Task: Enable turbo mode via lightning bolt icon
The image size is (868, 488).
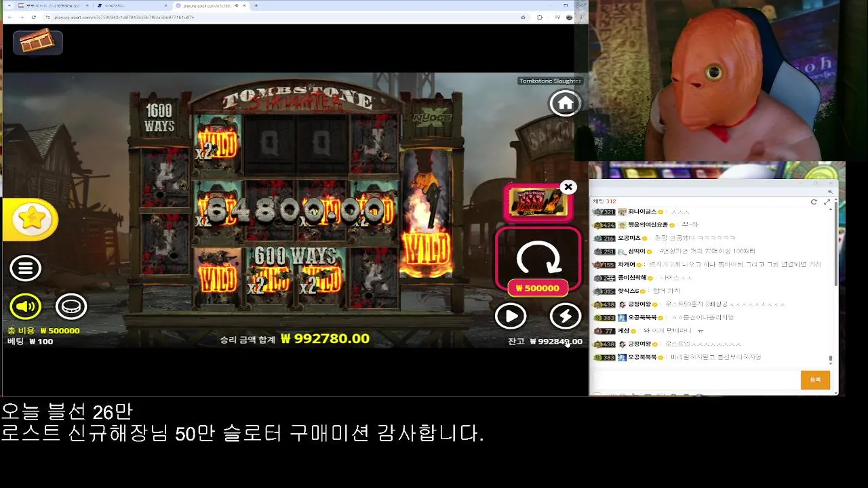Action: tap(565, 316)
